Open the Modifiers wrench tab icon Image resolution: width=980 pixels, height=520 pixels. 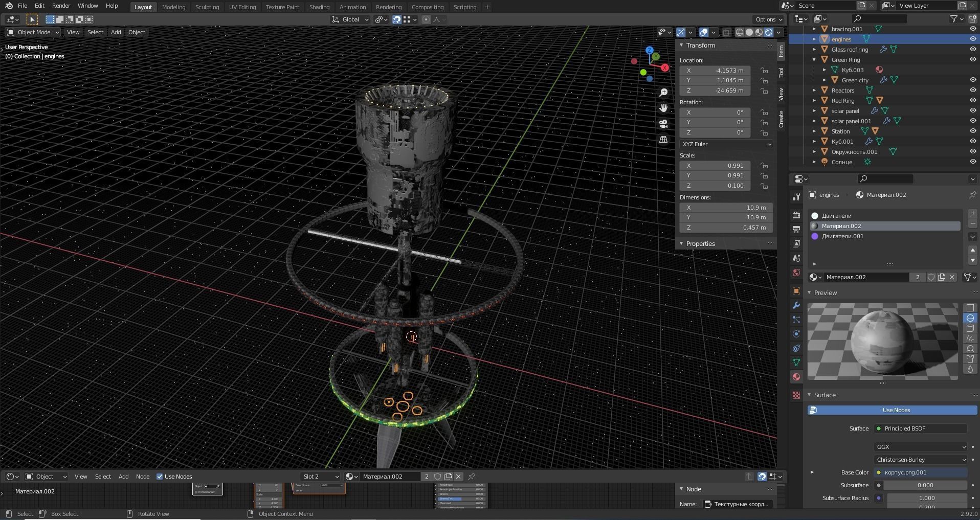click(x=796, y=305)
